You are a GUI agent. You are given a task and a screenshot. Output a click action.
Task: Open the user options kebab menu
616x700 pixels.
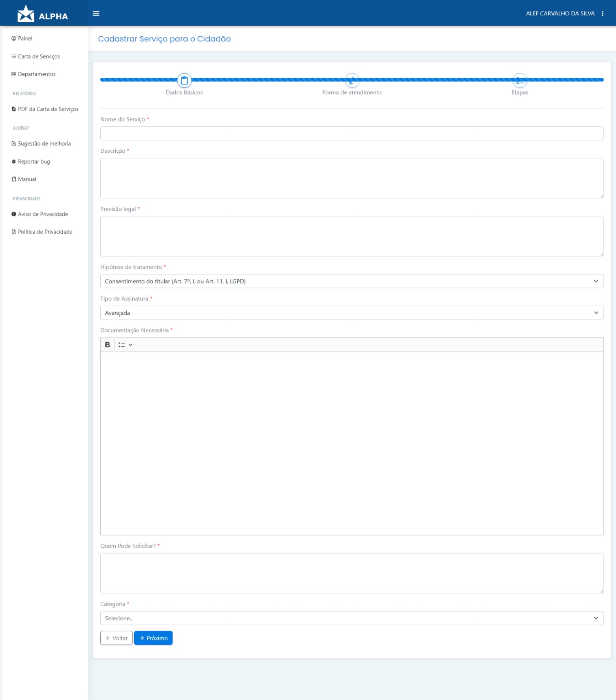(603, 13)
